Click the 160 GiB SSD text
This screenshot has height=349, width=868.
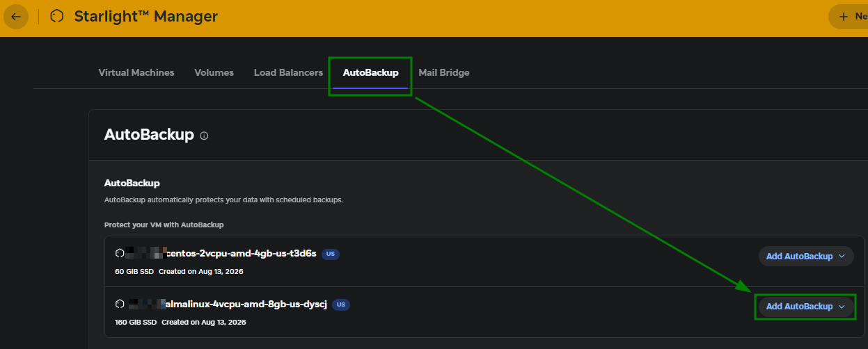(136, 322)
